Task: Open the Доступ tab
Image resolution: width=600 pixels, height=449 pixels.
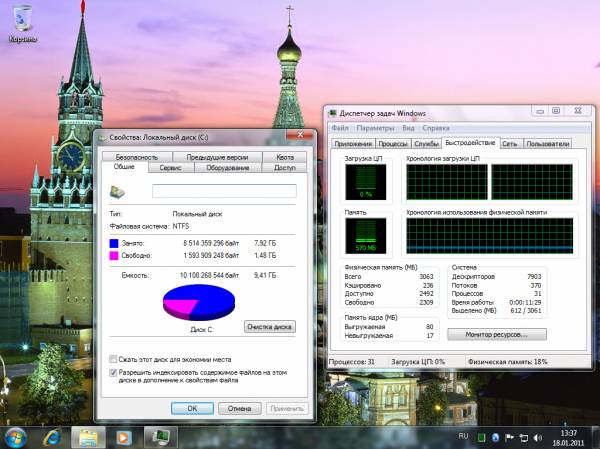Action: tap(285, 168)
